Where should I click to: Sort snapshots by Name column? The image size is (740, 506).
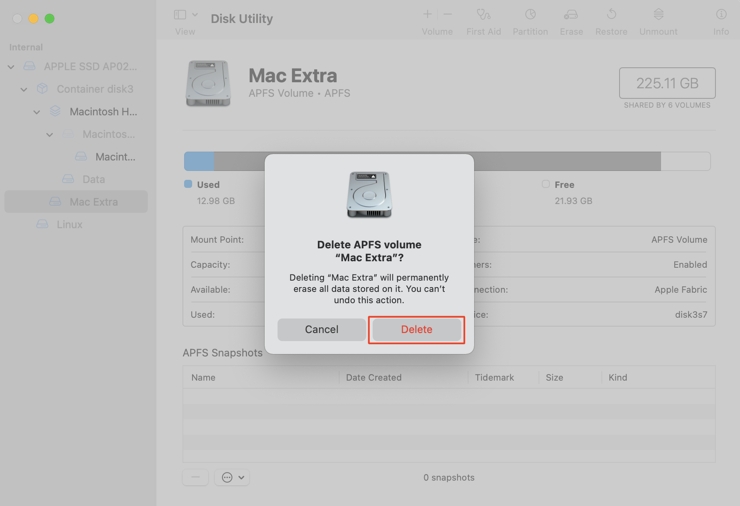(x=203, y=378)
